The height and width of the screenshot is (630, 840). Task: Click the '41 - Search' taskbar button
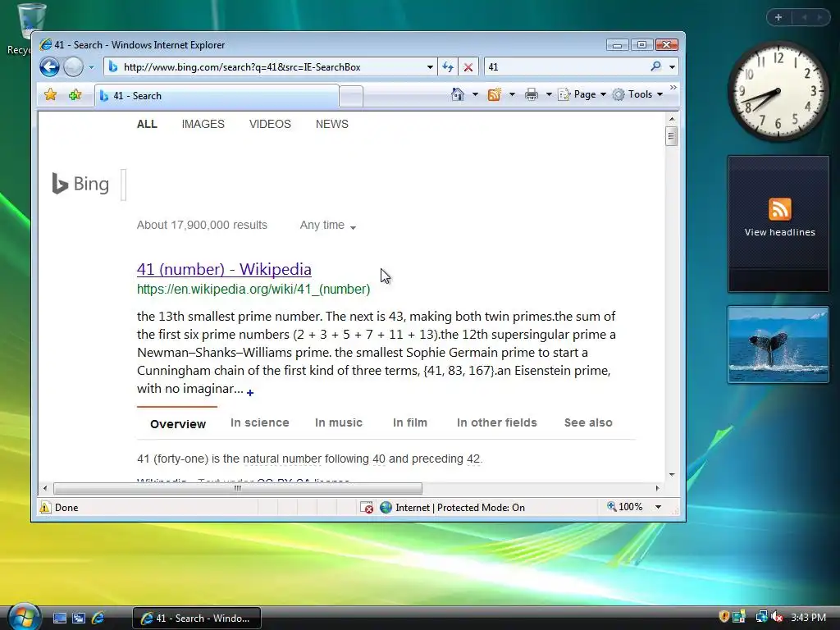197,619
